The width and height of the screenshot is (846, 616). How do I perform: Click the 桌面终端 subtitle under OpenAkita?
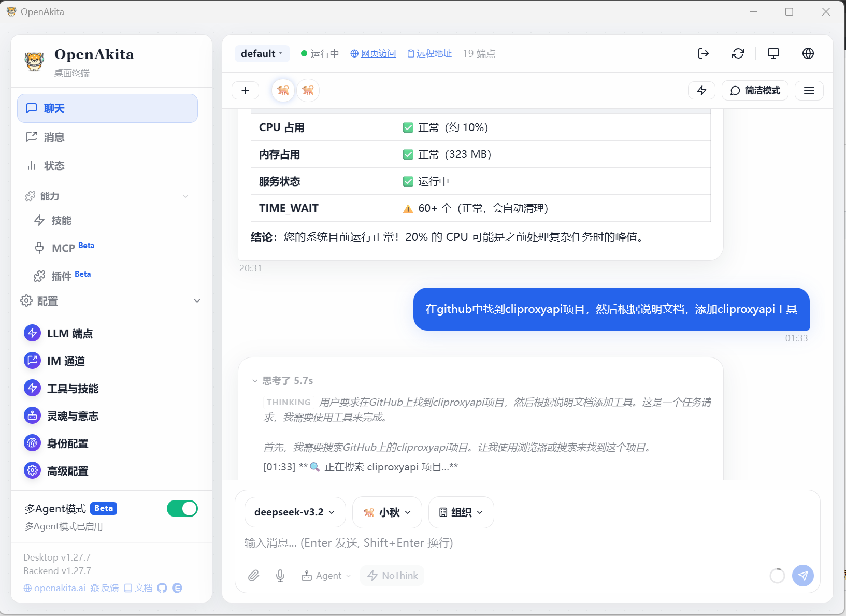72,73
